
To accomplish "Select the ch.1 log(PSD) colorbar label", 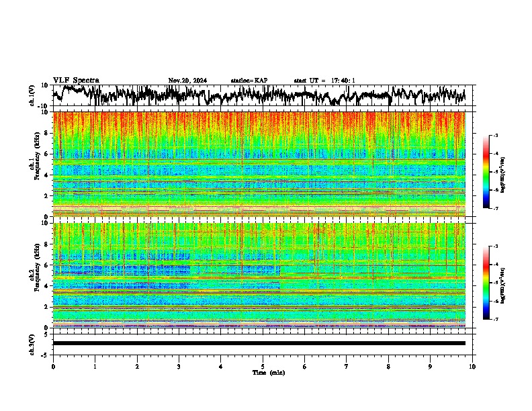I will [502, 175].
